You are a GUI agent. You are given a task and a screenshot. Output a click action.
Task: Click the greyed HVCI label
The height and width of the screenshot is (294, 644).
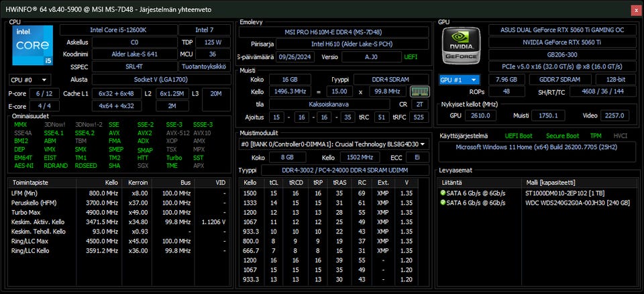pos(620,136)
